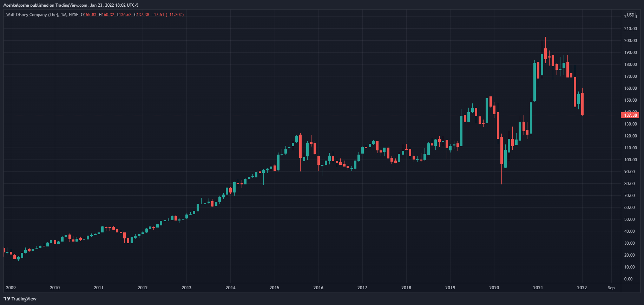644x305 pixels.
Task: Click the 60.00 price axis label
Action: pos(630,208)
